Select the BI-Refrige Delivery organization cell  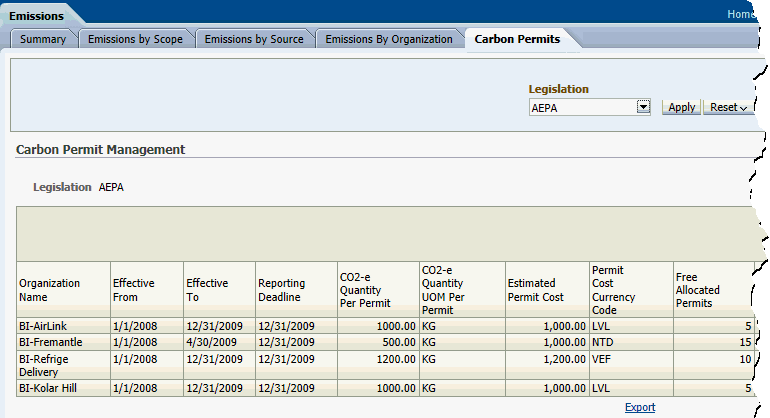coord(63,365)
